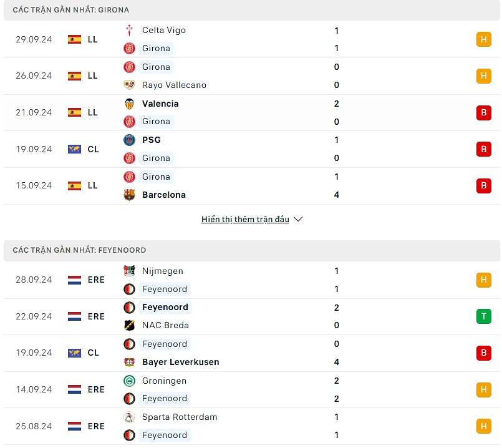Image resolution: width=502 pixels, height=448 pixels.
Task: Open the Bayer Leverkusen team name link
Action: point(180,362)
